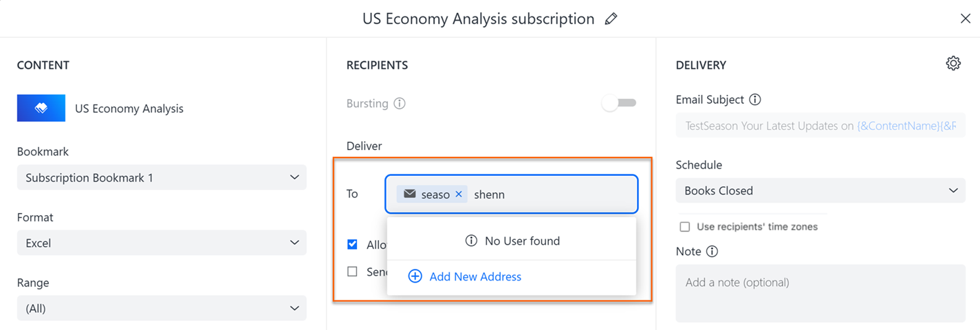Remove the seaso recipient chip

[459, 195]
